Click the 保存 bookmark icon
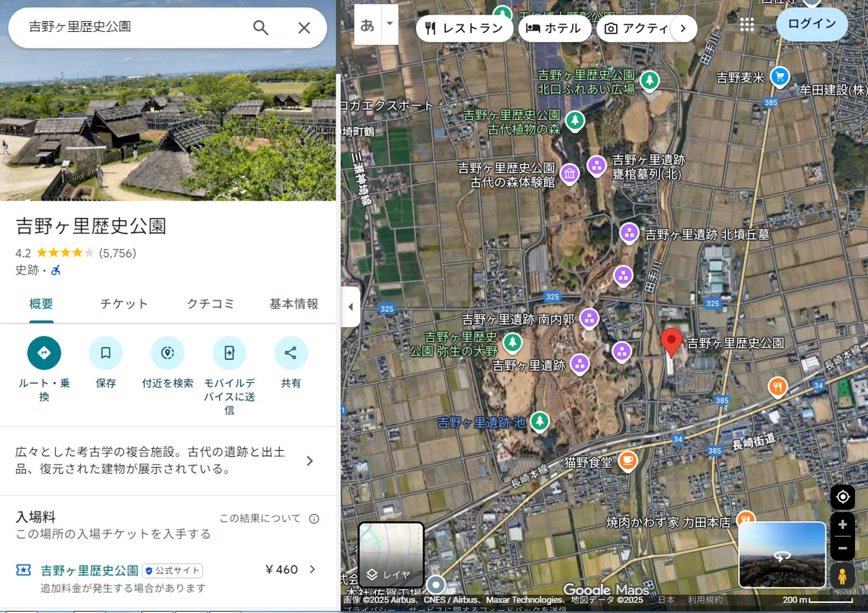The width and height of the screenshot is (868, 613). coord(106,353)
